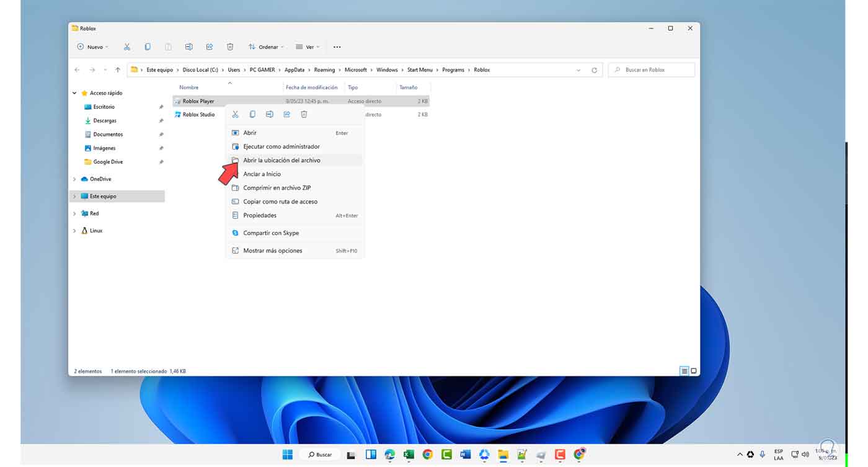Select Abrir in the context menu

(x=295, y=133)
